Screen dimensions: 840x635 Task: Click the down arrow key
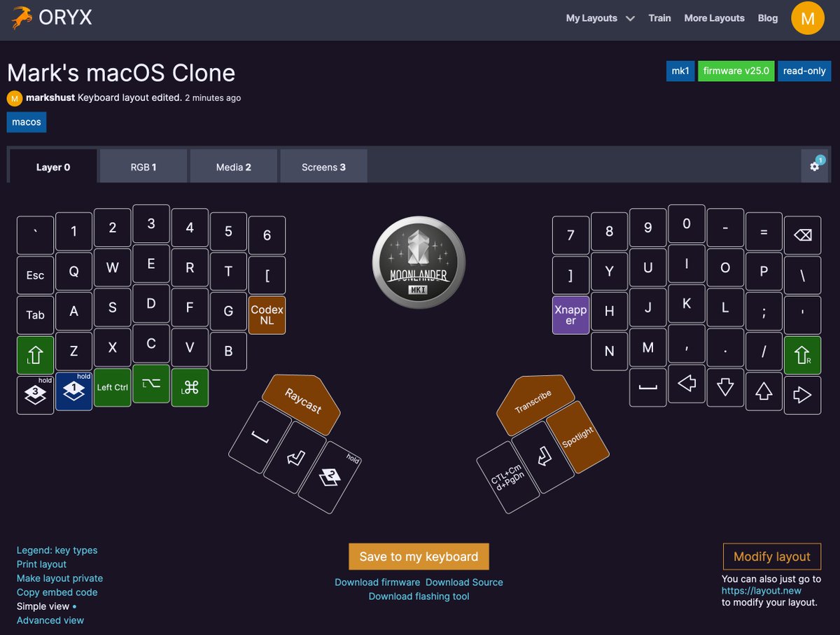pos(725,387)
